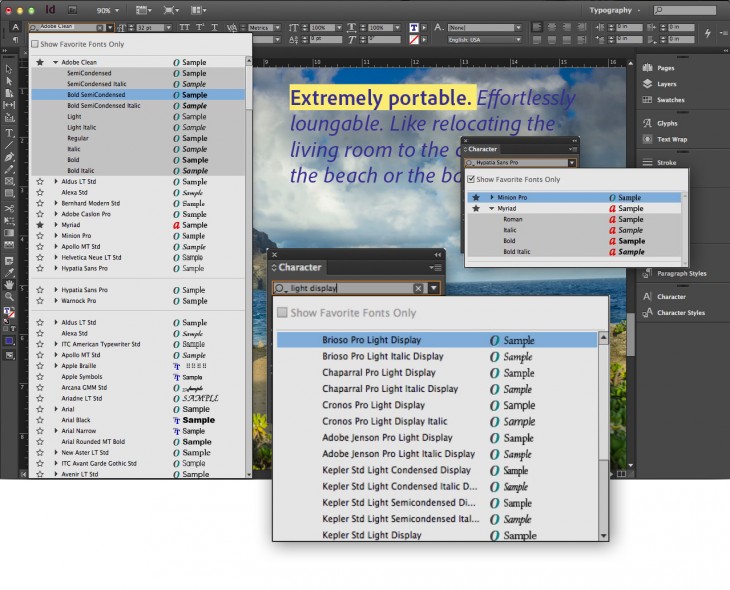This screenshot has width=730, height=590.
Task: Open the Layers panel
Action: [660, 84]
